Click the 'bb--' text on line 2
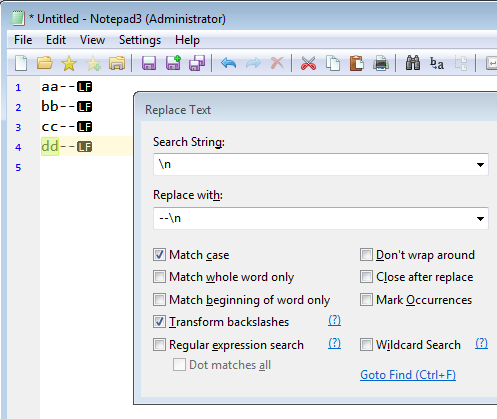 [58, 106]
